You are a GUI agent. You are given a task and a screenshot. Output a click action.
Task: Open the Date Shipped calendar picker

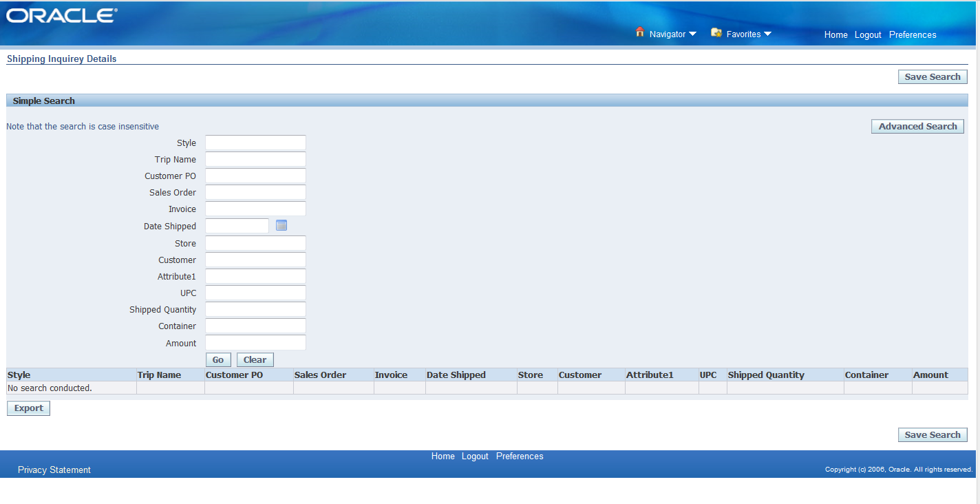pos(281,224)
